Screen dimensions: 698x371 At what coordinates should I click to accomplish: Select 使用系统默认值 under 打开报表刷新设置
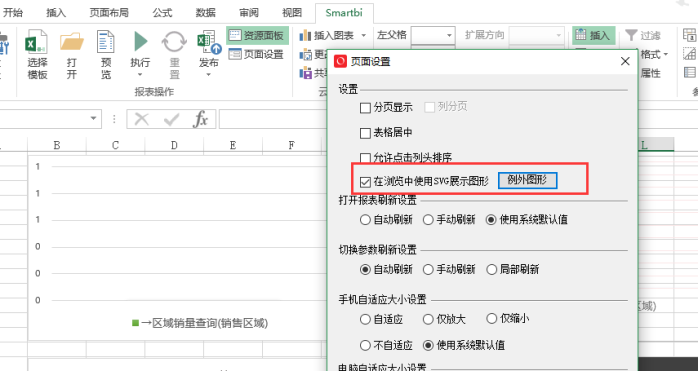tap(491, 220)
